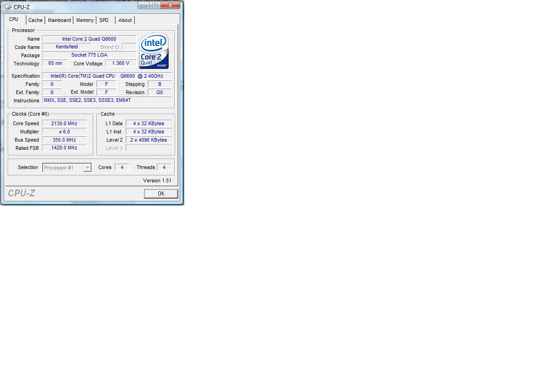Click the Rated FSB value 1420.0 MHz
This screenshot has width=557, height=392.
(64, 148)
